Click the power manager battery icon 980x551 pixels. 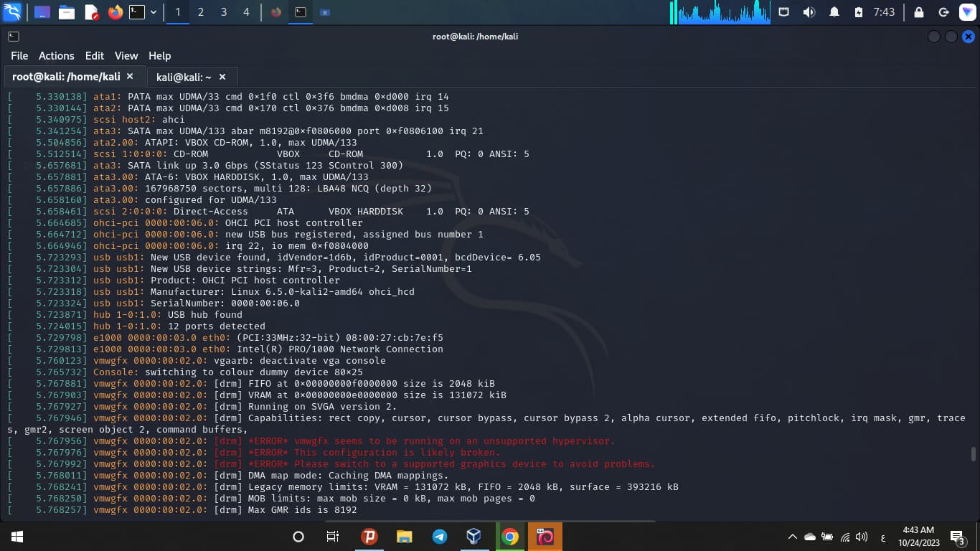click(859, 12)
